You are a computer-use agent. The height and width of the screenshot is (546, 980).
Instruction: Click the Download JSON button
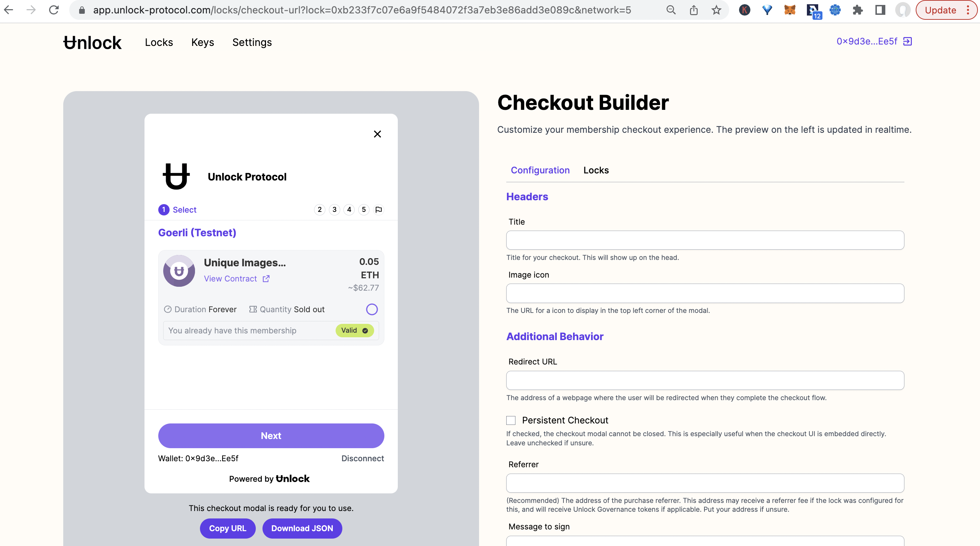(302, 528)
